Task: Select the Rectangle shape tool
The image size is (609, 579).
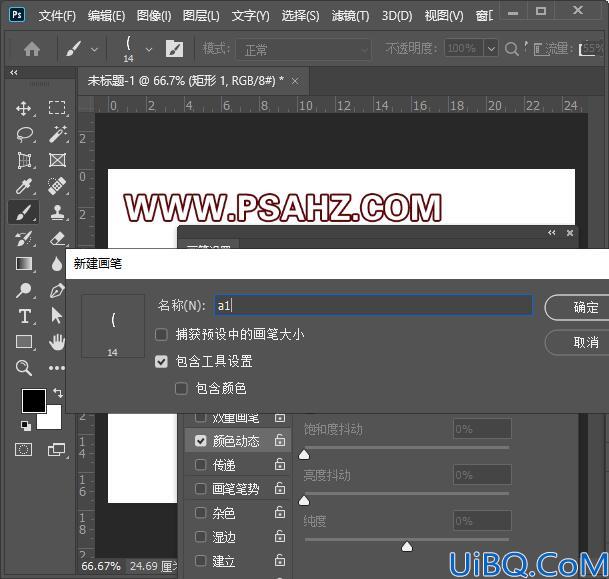Action: [24, 343]
